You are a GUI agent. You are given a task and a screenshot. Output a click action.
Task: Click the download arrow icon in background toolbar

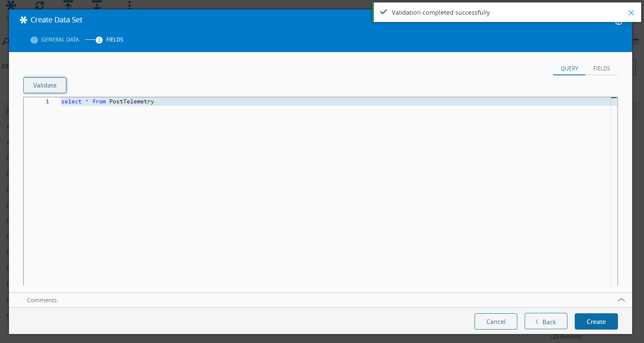click(x=97, y=5)
